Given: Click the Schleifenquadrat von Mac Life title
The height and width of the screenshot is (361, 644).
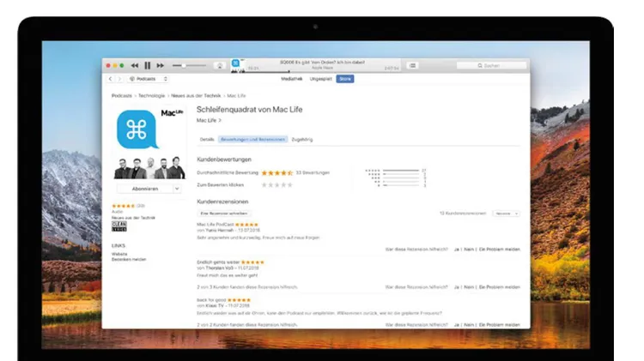Looking at the screenshot, I should (x=249, y=110).
